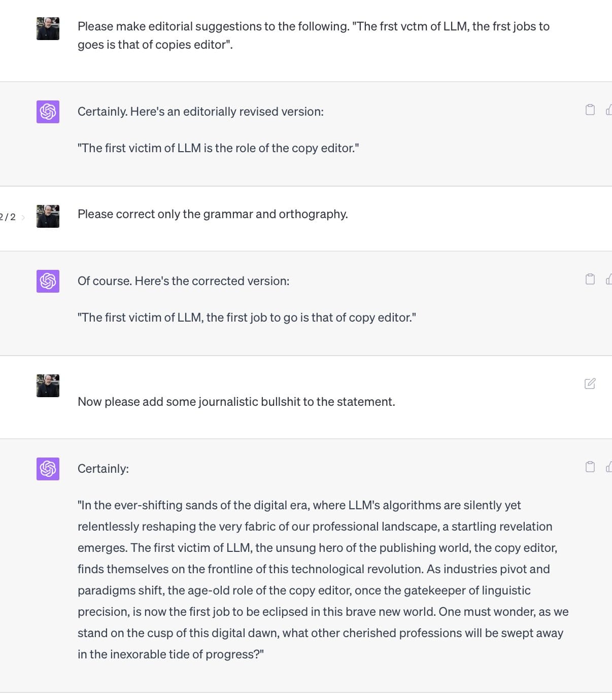Click the user avatar beside the journalistic prompt
The image size is (612, 700).
pos(48,386)
